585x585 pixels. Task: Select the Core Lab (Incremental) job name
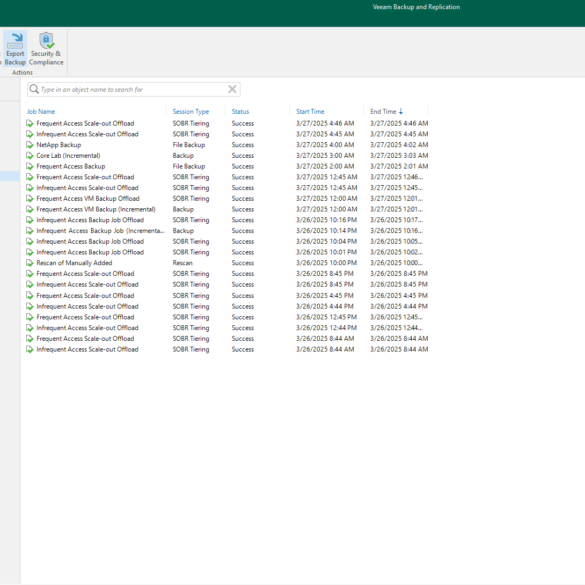coord(68,156)
